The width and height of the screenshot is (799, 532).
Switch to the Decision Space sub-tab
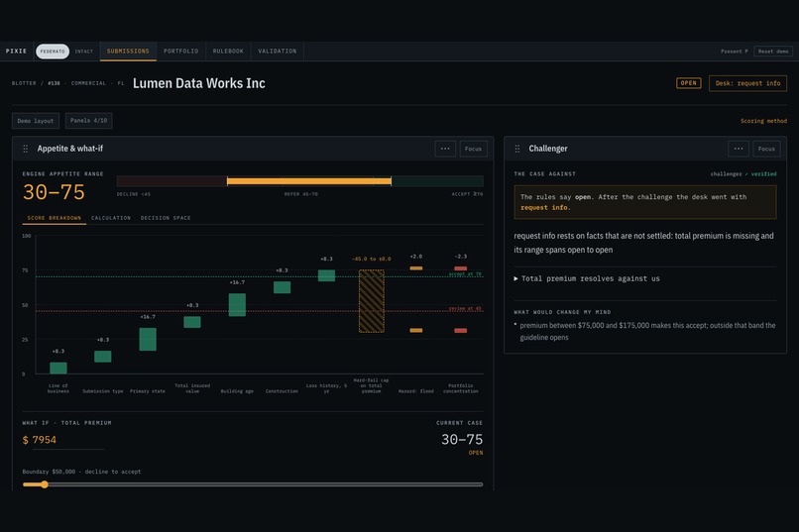pos(166,218)
